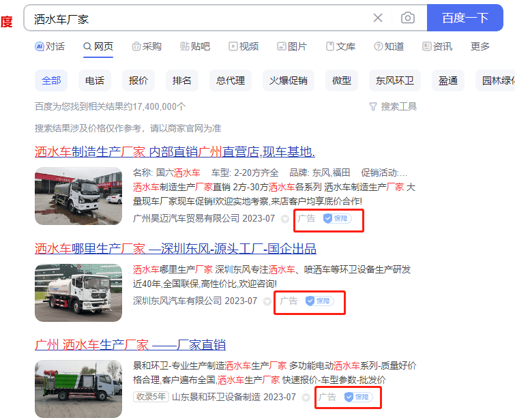Click 车型: 2-20方齐全 attribute text

pos(245,172)
